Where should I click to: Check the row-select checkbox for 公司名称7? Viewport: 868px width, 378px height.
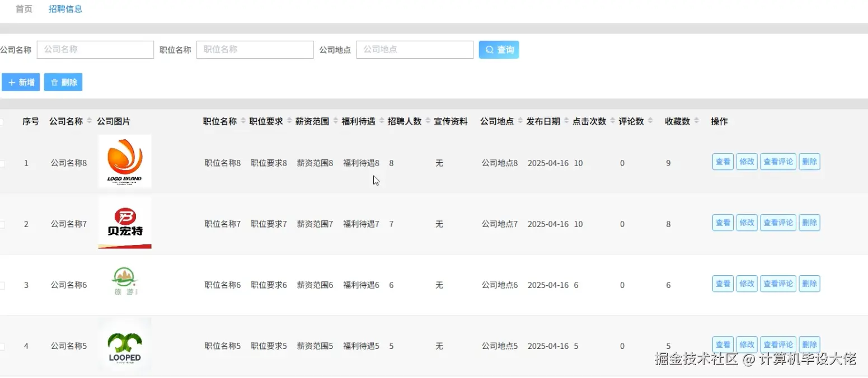[3, 224]
